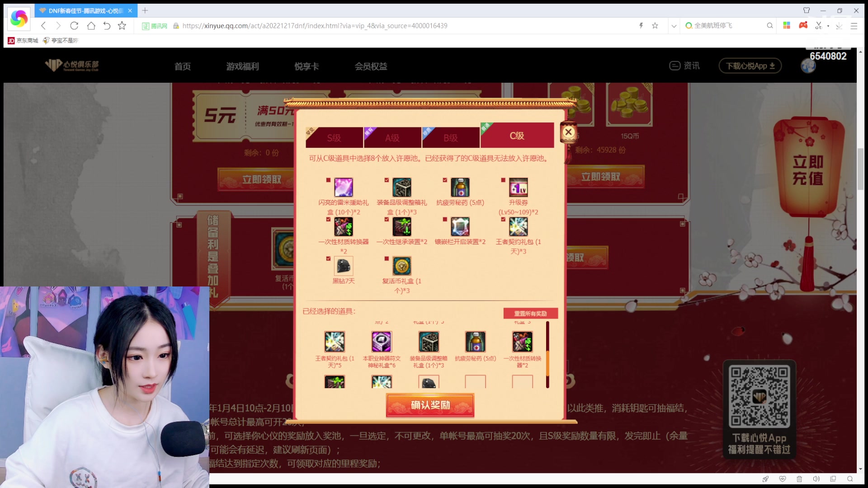
Task: Click the 王者契约礼包 (1天)*3 icon
Action: 519,226
